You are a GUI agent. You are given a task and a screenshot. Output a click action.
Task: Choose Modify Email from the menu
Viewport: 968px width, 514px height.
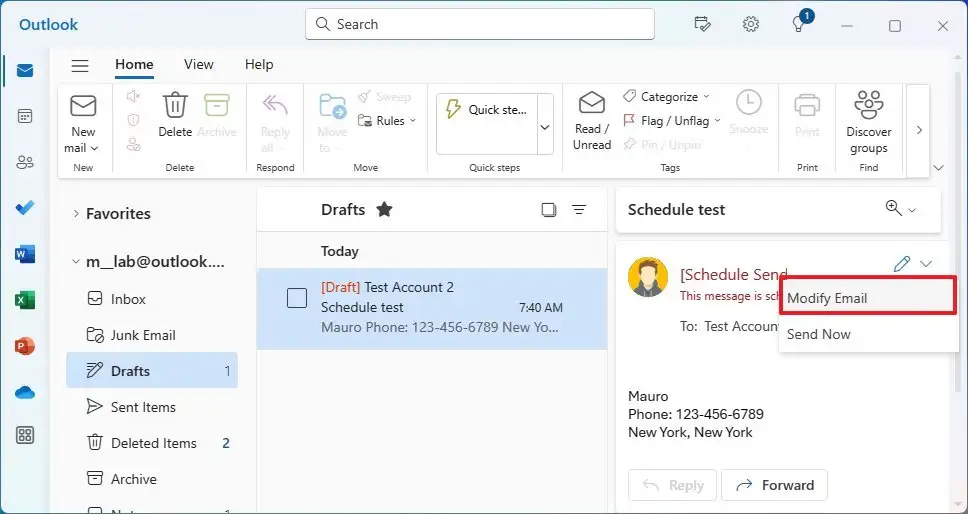pos(868,298)
